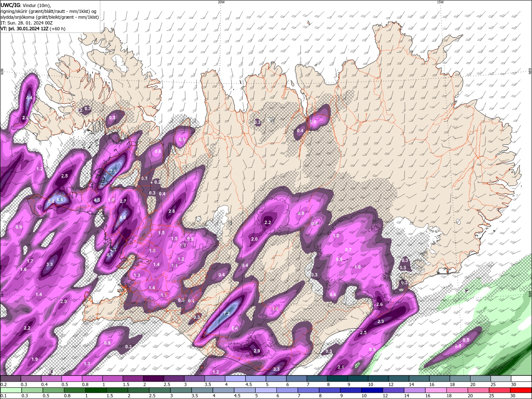Viewport: 532px width, 399px height.
Task: Click the 2.1 value at the bottom edge
Action: pyautogui.click(x=341, y=367)
